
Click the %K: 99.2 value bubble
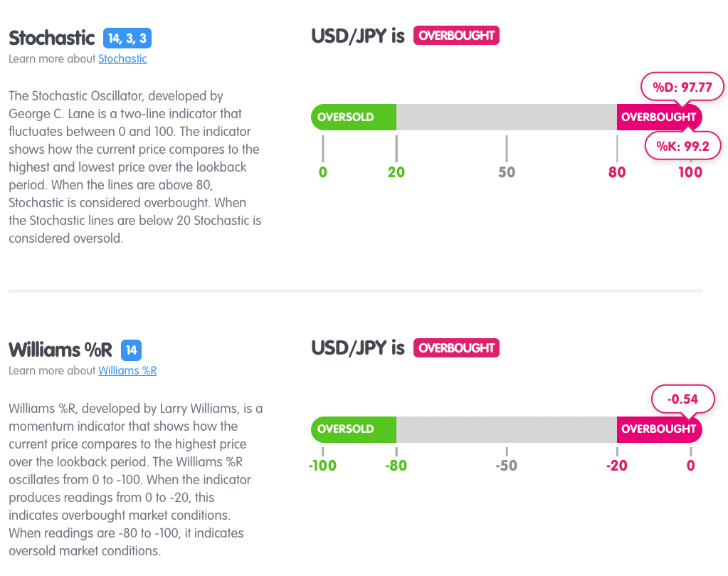click(682, 146)
